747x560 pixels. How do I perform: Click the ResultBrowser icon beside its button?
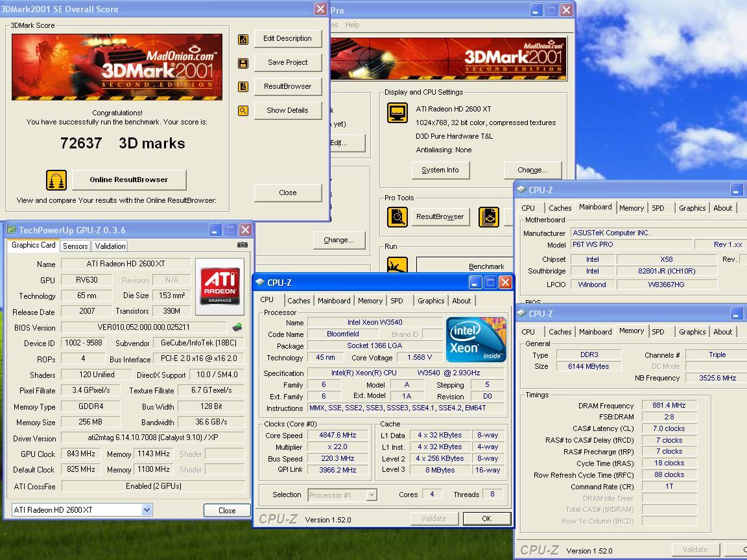pyautogui.click(x=243, y=87)
